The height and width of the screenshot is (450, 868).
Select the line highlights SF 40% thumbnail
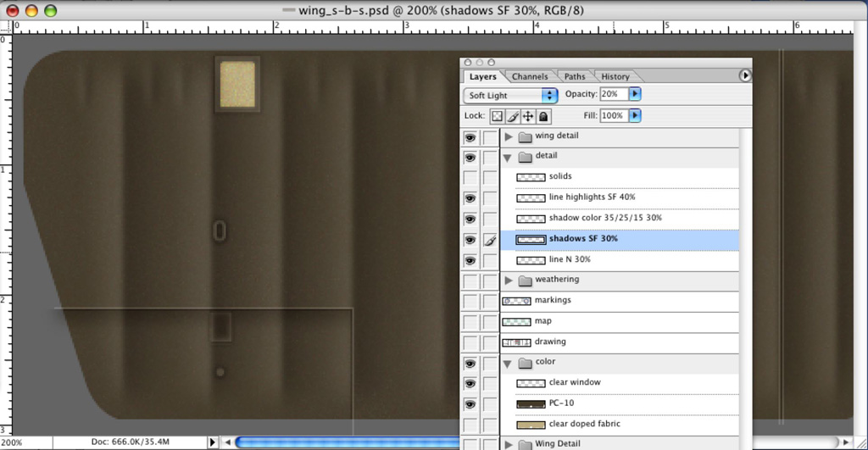[531, 198]
